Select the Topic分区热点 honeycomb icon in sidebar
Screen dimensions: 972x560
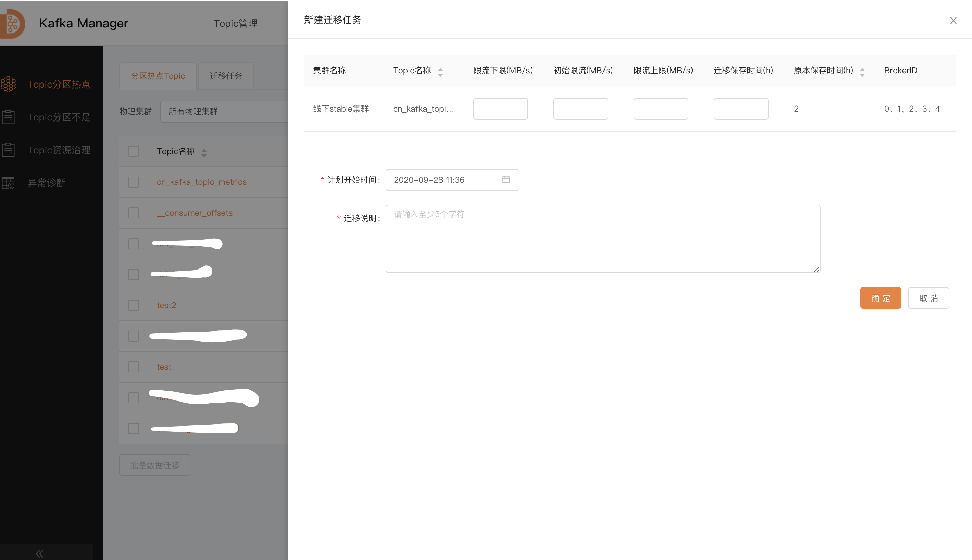[x=9, y=84]
